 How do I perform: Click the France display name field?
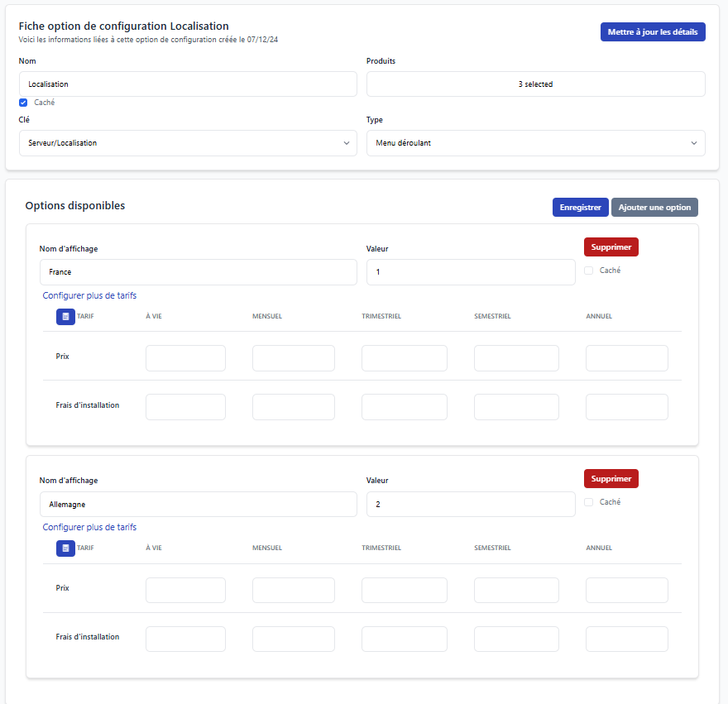tap(198, 272)
